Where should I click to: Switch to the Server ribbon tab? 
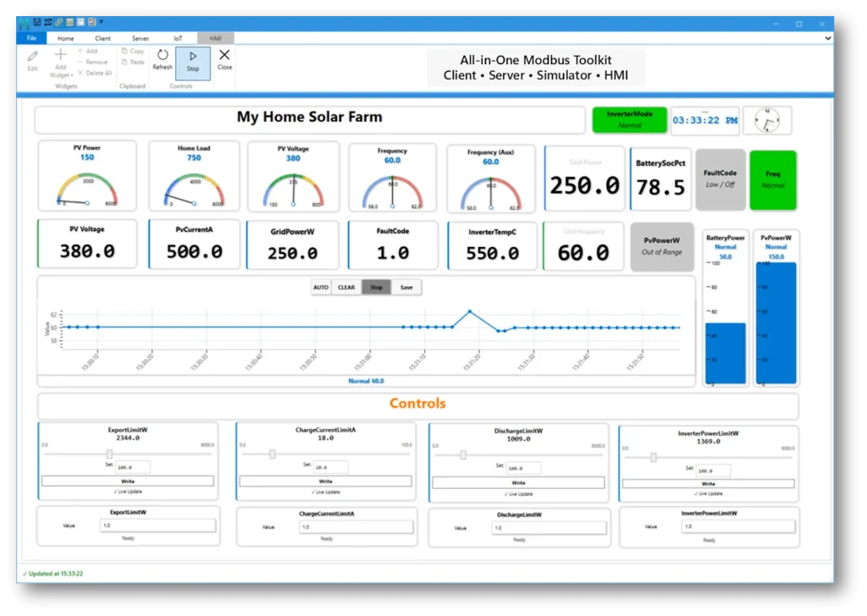(141, 38)
